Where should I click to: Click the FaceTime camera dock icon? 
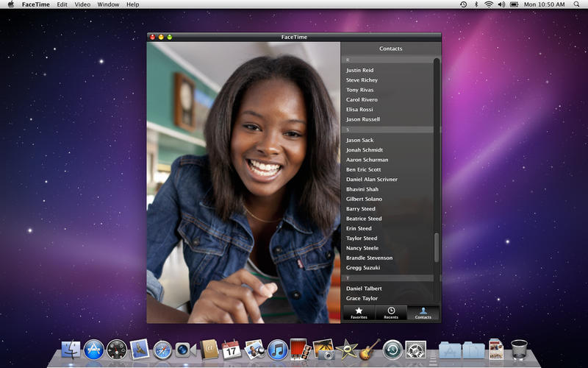pos(185,350)
